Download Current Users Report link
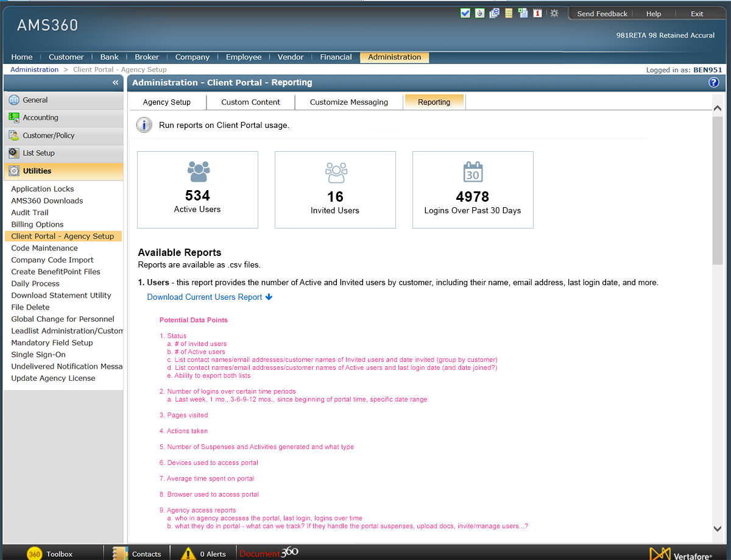The width and height of the screenshot is (731, 560). point(210,297)
